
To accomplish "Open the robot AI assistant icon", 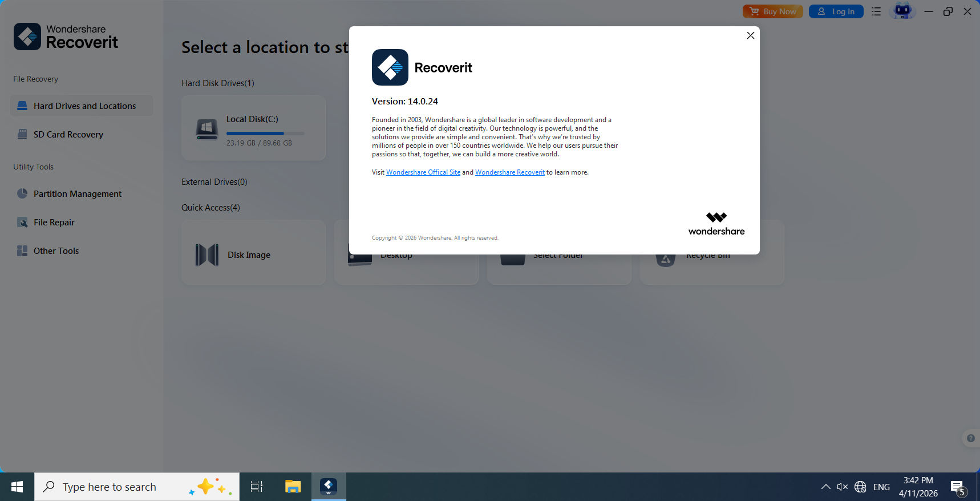I will (902, 11).
